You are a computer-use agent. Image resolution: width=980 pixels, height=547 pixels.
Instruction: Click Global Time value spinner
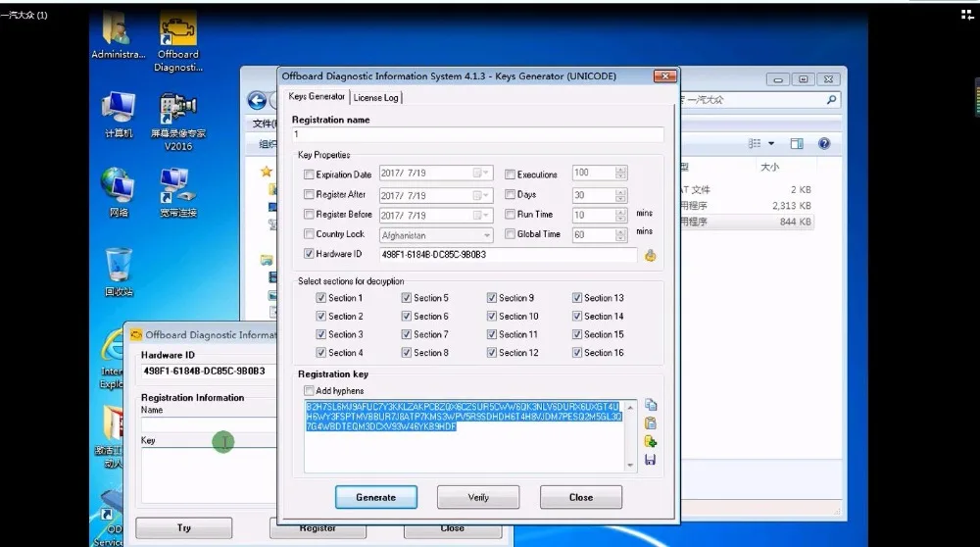(620, 235)
